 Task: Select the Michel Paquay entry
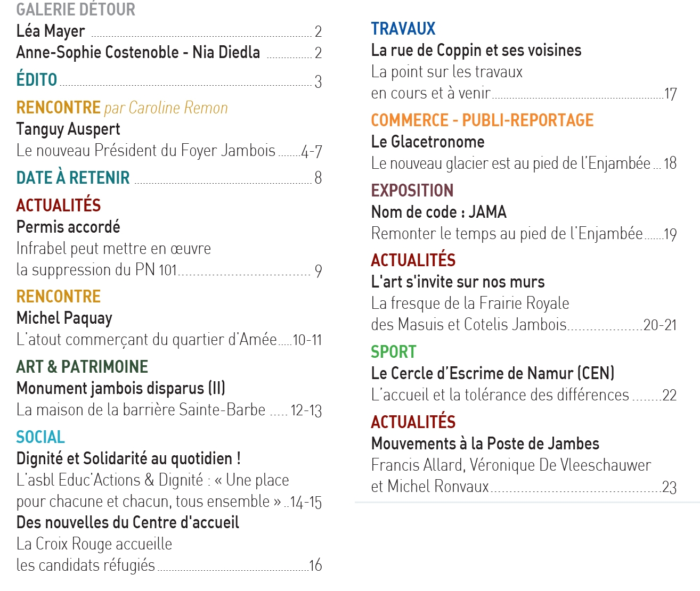point(64,318)
